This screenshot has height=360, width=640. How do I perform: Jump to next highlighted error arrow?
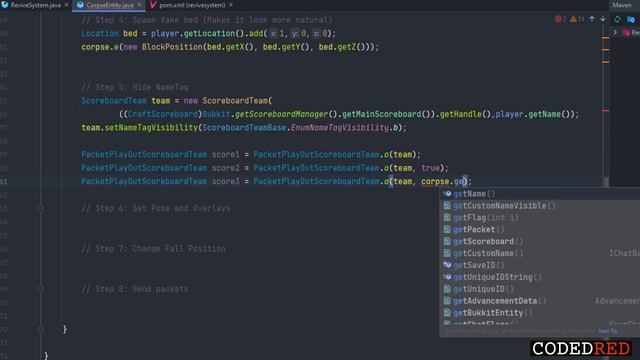603,19
